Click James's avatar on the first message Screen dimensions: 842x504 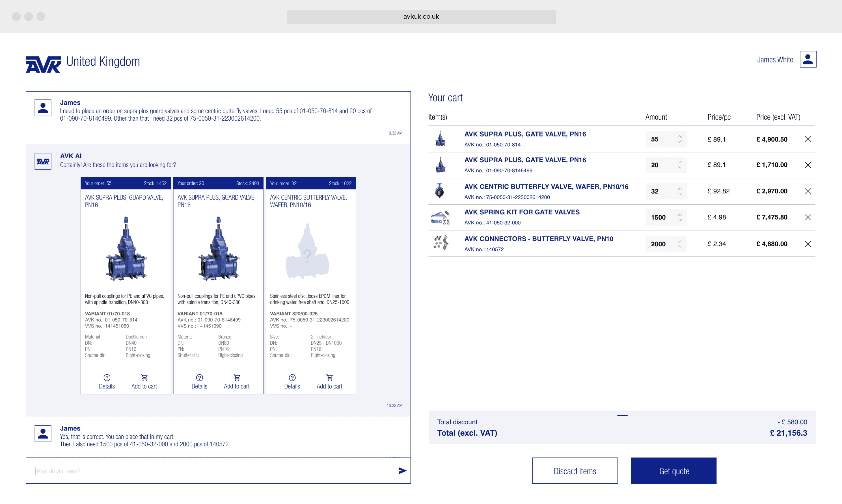[x=43, y=108]
